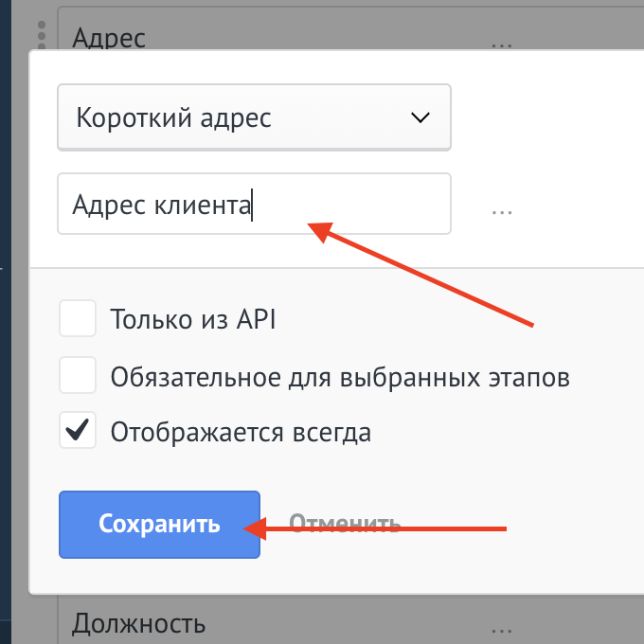The image size is (644, 644).
Task: Click the Отменить link to cancel editing
Action: (x=345, y=524)
